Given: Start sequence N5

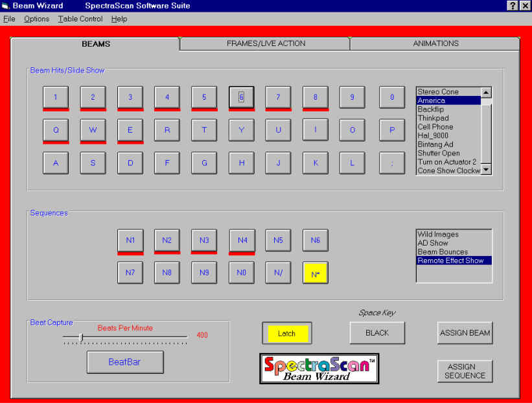Looking at the screenshot, I should [278, 240].
